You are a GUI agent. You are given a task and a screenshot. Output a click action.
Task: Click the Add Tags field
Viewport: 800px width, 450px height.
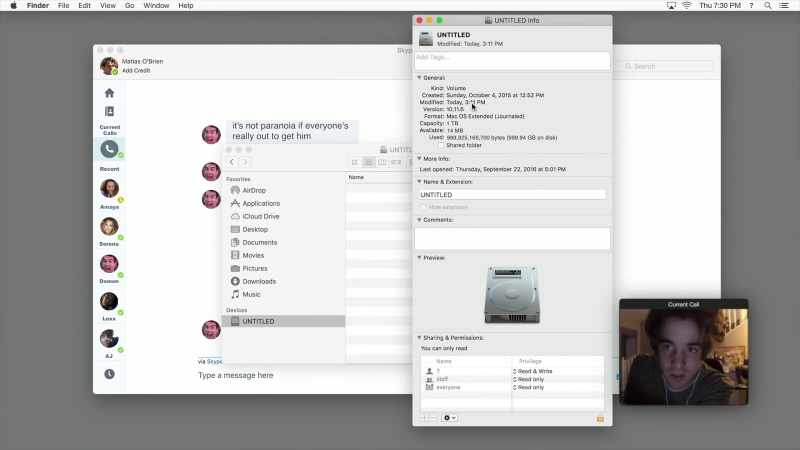512,61
